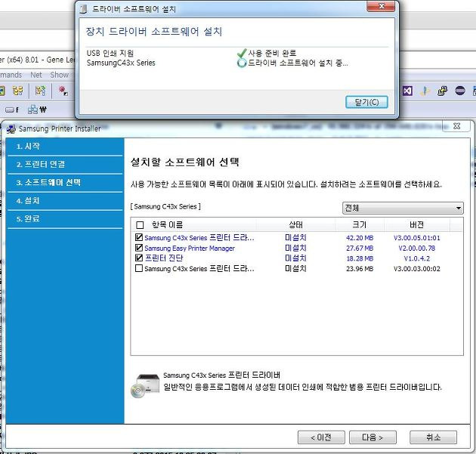Click version V2.00.00.78
Viewport: 476px width, 454px height.
click(417, 249)
